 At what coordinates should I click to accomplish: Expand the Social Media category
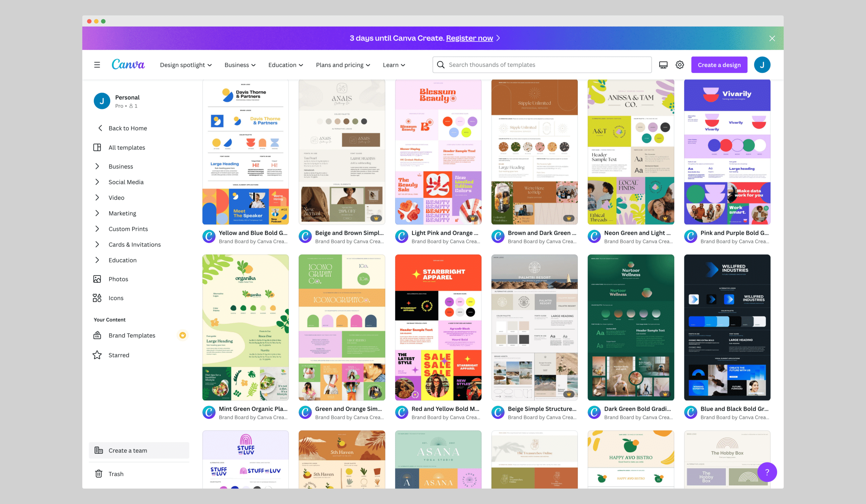coord(97,182)
